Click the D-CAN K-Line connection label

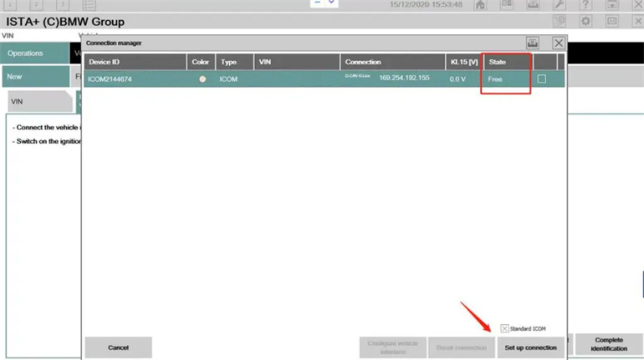(x=357, y=76)
